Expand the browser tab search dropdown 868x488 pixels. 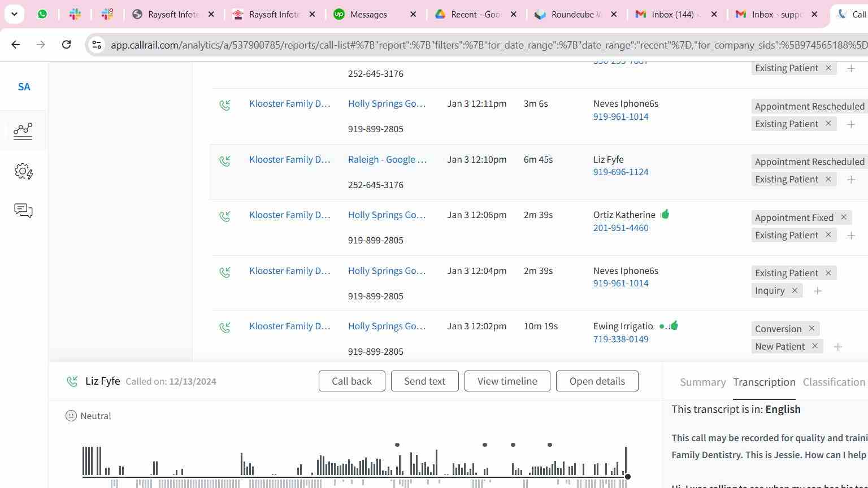[14, 14]
